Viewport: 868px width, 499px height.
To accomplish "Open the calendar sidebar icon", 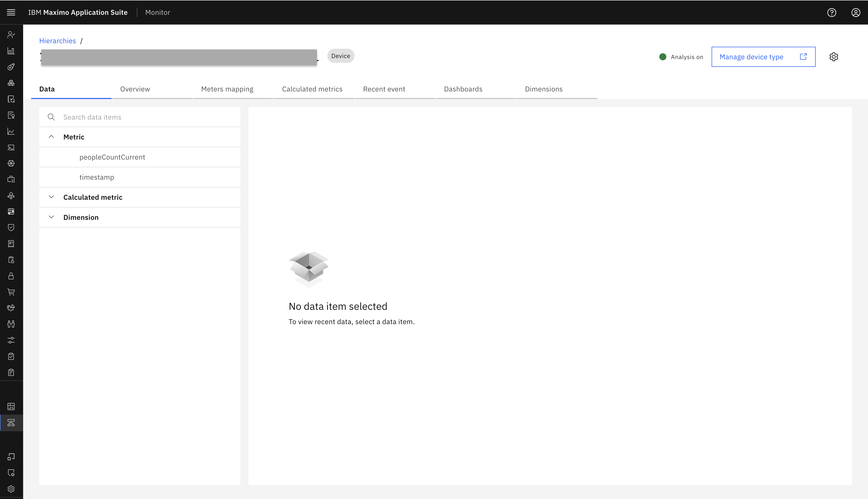I will [x=11, y=212].
